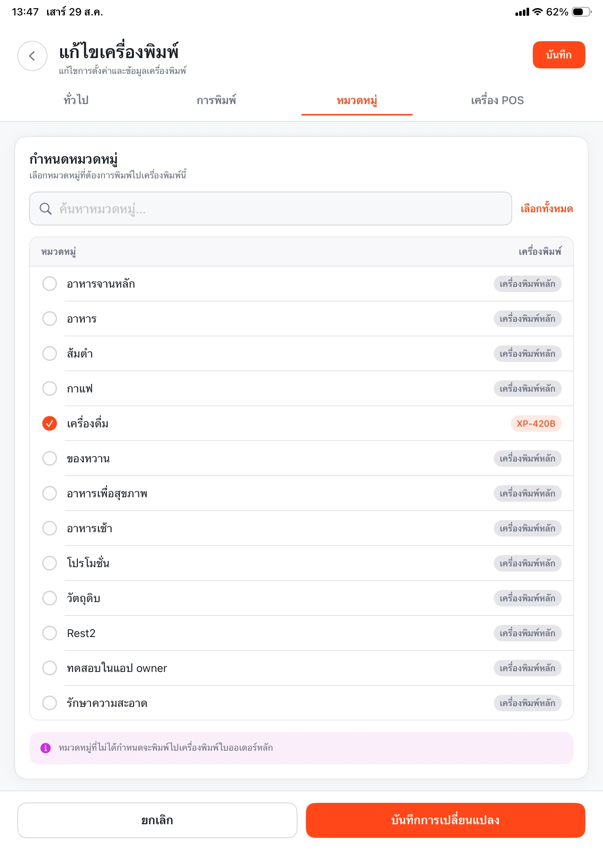Click บันทึกการเปลี่ยนแปลง button

click(x=446, y=820)
